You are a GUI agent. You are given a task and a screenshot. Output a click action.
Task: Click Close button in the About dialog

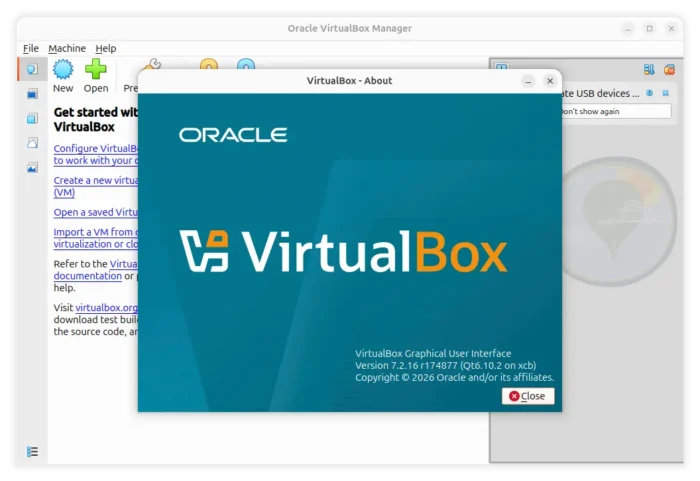528,396
